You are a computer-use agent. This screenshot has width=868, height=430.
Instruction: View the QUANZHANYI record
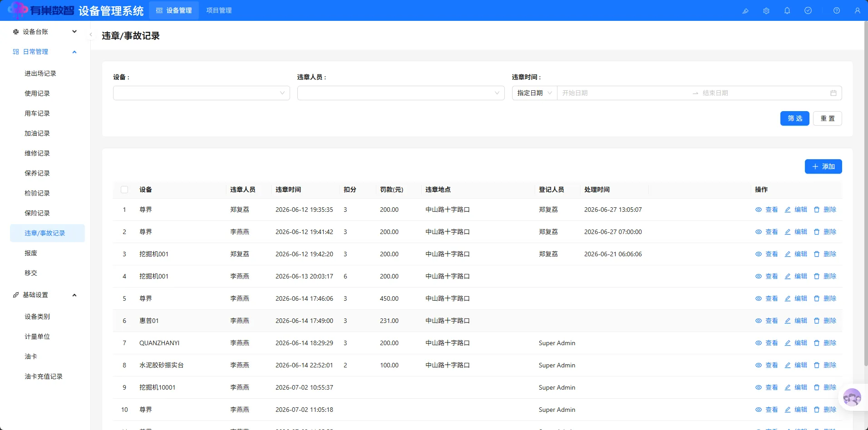click(766, 343)
